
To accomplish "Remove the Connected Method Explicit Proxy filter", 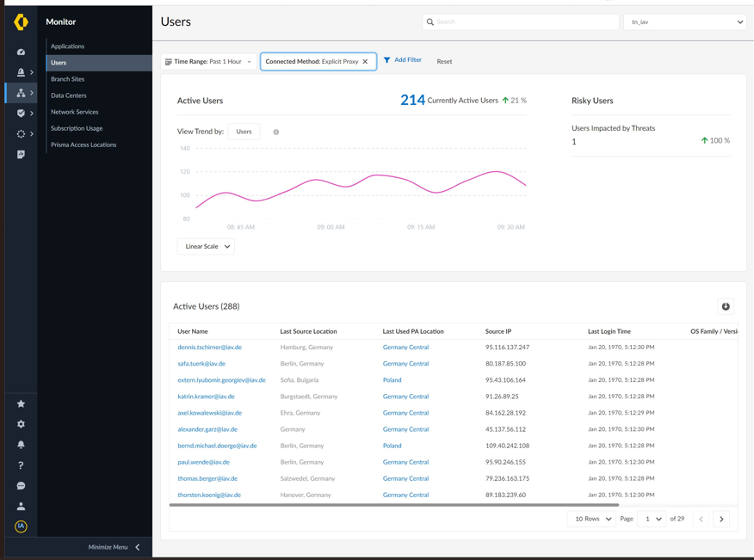I will pos(365,61).
